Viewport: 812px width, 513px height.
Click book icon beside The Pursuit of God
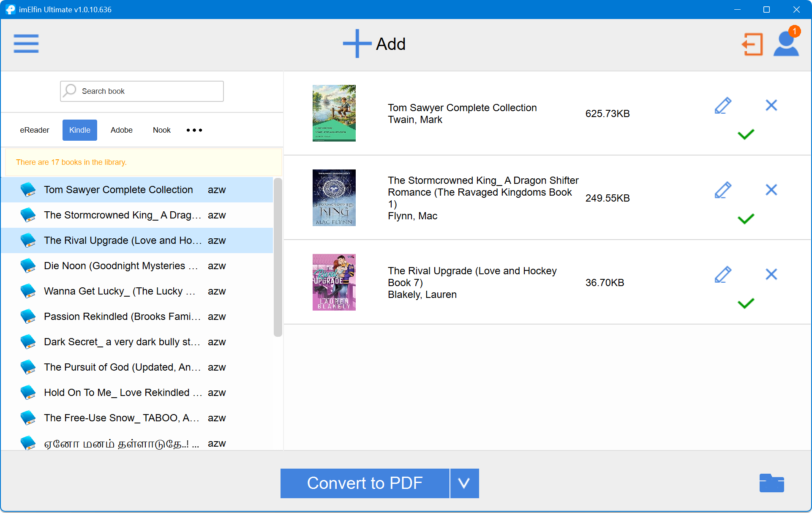coord(28,367)
